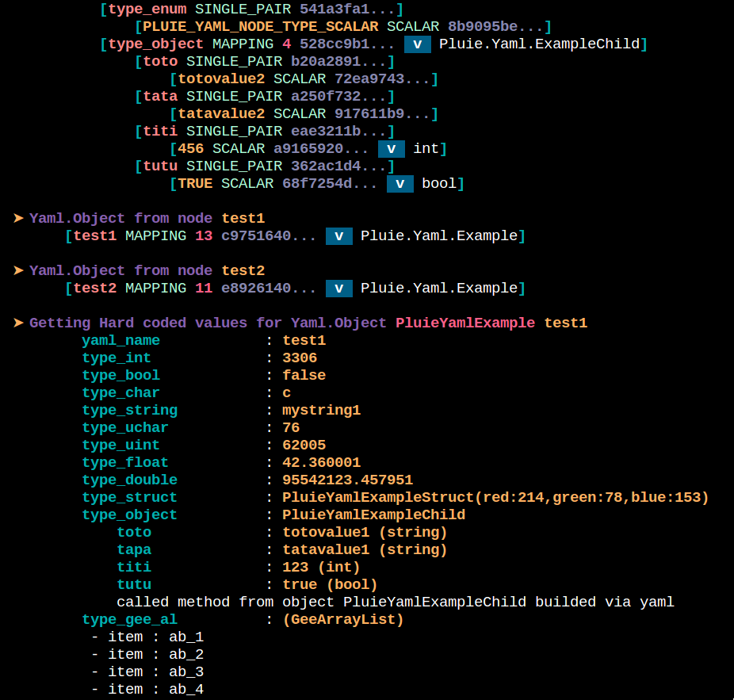
Task: Click the list item 'ab_3'
Action: pos(186,672)
